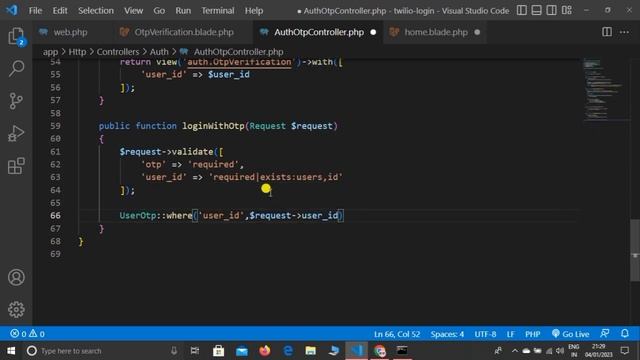640x360 pixels.
Task: Open the Edit menu
Action: tap(60, 10)
